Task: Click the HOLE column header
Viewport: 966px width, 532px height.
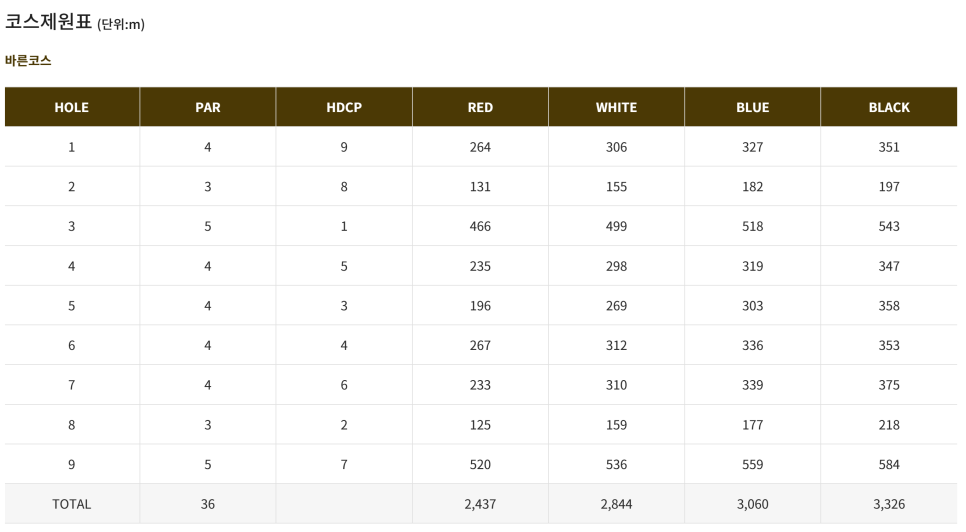Action: (x=71, y=107)
